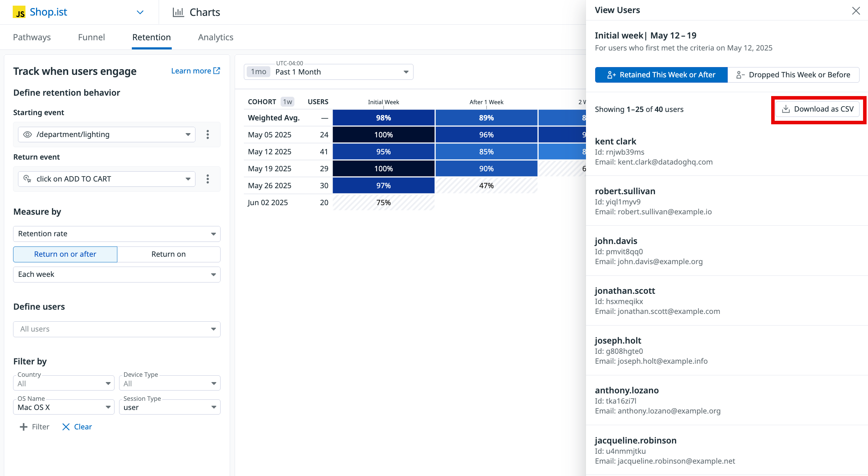The height and width of the screenshot is (476, 868).
Task: Close the View Users panel
Action: 856,11
